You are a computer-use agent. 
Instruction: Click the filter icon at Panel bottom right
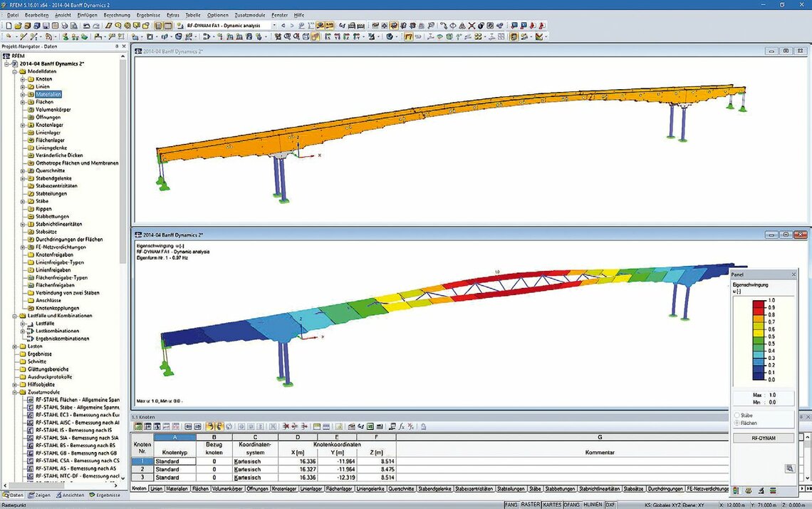pyautogui.click(x=773, y=490)
